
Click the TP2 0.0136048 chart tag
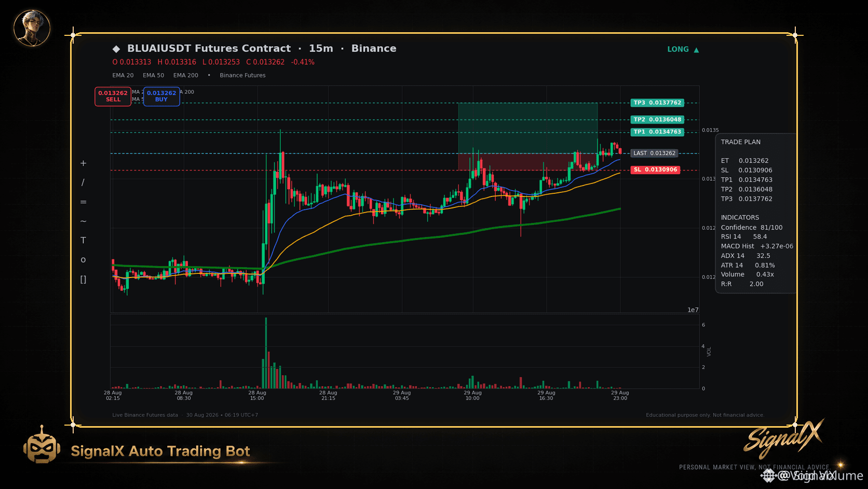coord(657,120)
